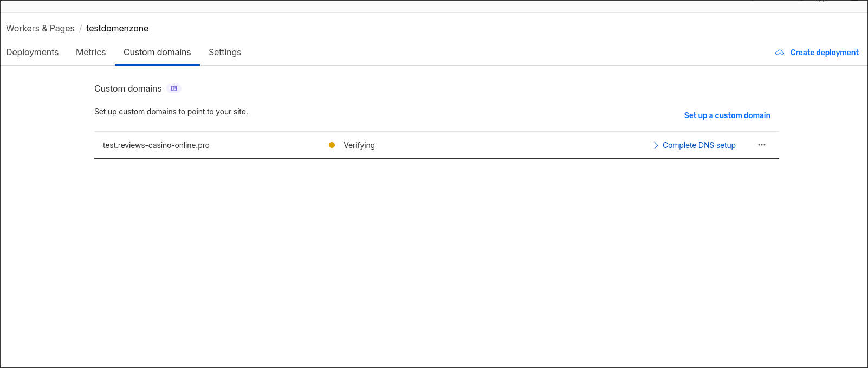868x368 pixels.
Task: Open the Complete DNS setup link
Action: click(699, 145)
